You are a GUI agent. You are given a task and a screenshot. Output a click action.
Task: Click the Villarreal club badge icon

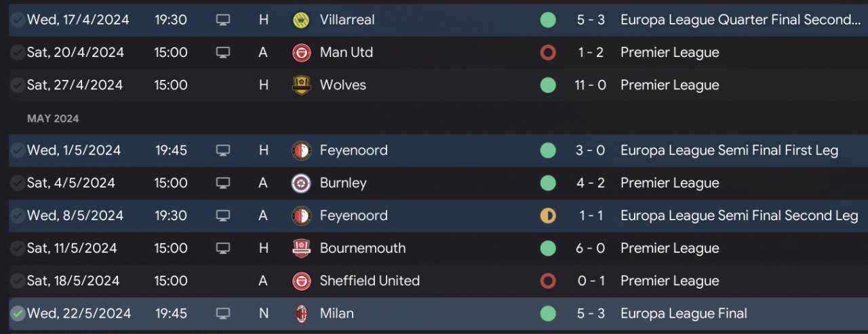(x=301, y=20)
